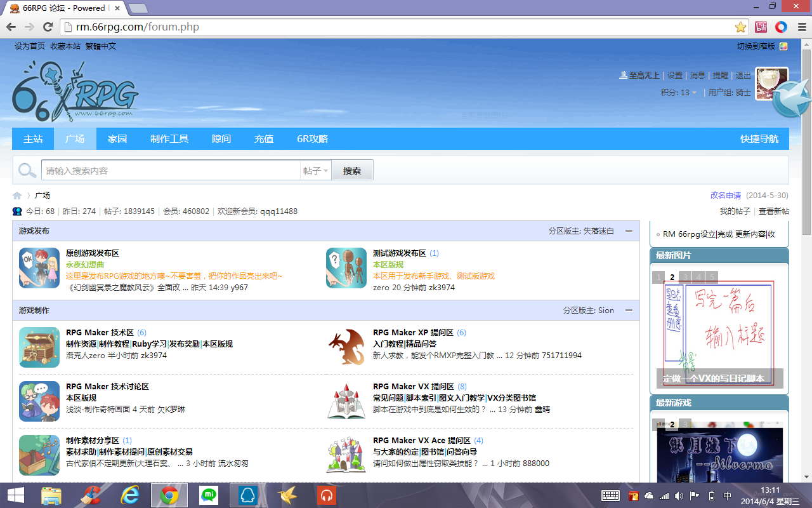
Task: Click the home icon in the breadcrumb
Action: (17, 196)
